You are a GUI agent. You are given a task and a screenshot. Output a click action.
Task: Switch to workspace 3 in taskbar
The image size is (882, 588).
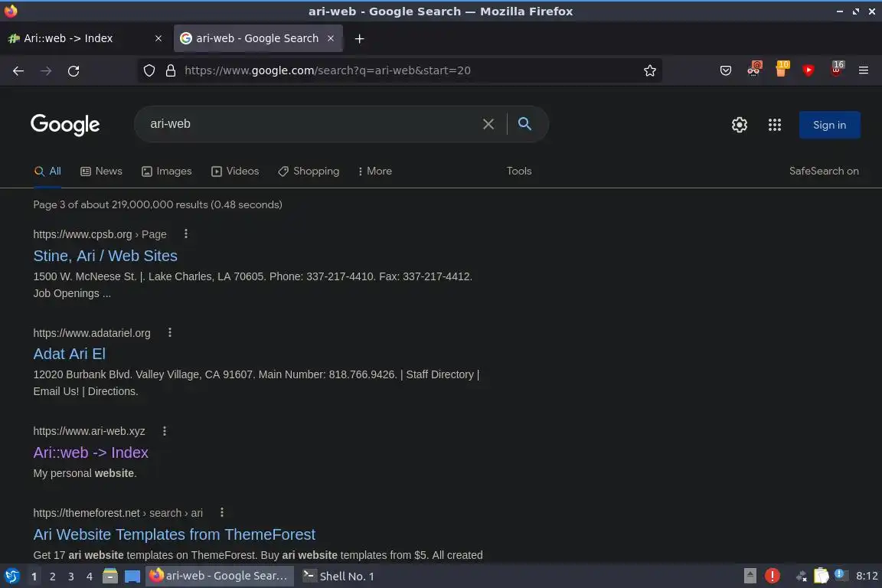click(71, 577)
